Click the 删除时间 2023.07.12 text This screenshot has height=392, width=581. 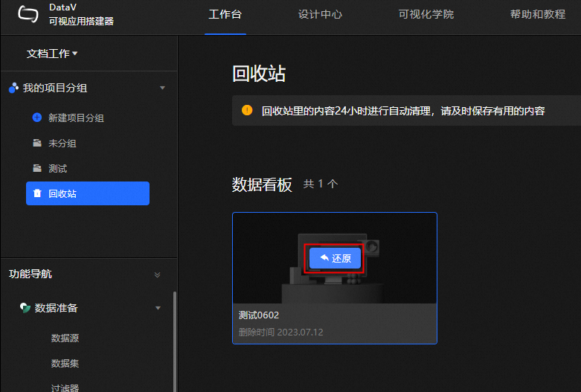tap(281, 332)
